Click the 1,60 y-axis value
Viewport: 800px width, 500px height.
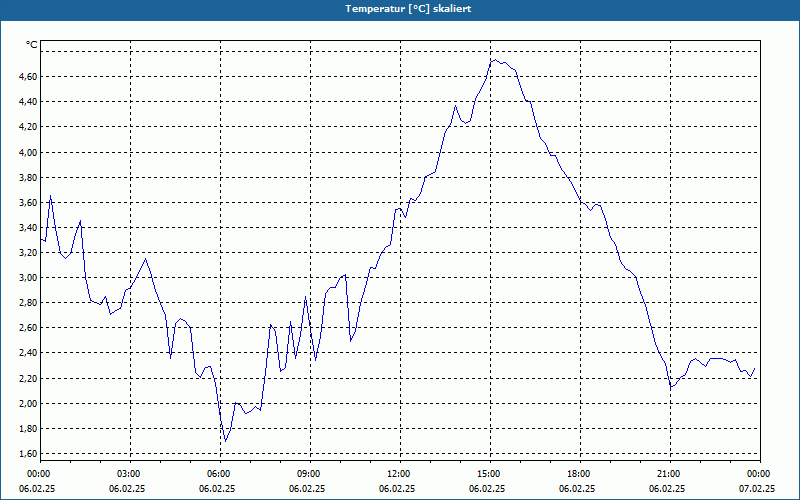(x=28, y=453)
